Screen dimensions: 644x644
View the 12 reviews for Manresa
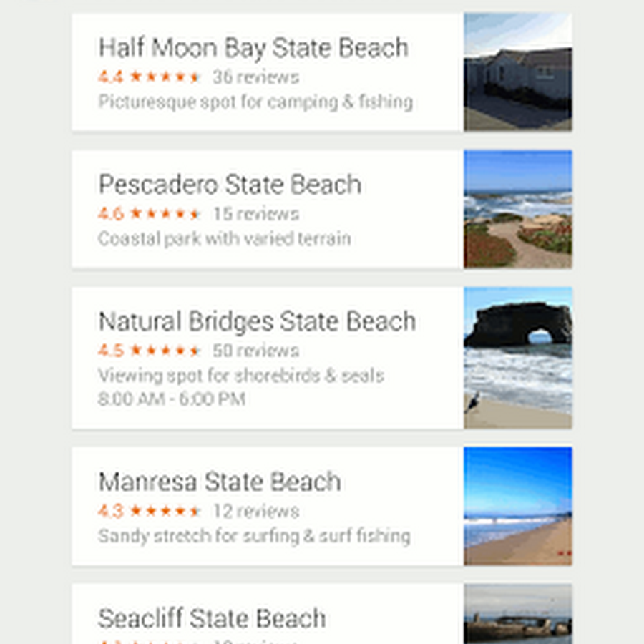[255, 511]
